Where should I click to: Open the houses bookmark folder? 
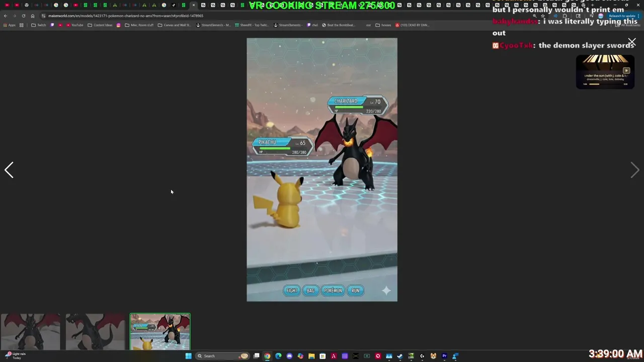[x=383, y=25]
